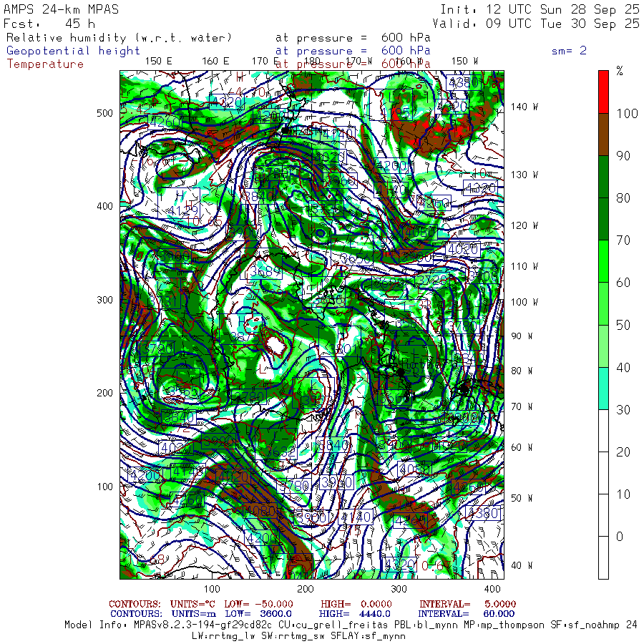Image resolution: width=644 pixels, height=644 pixels.
Task: Select the brown 90–100% legend swatch
Action: (603, 135)
